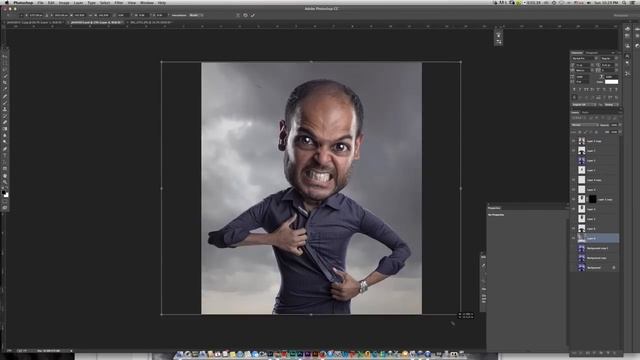Toggle visibility of layer with black mask

[x=573, y=199]
